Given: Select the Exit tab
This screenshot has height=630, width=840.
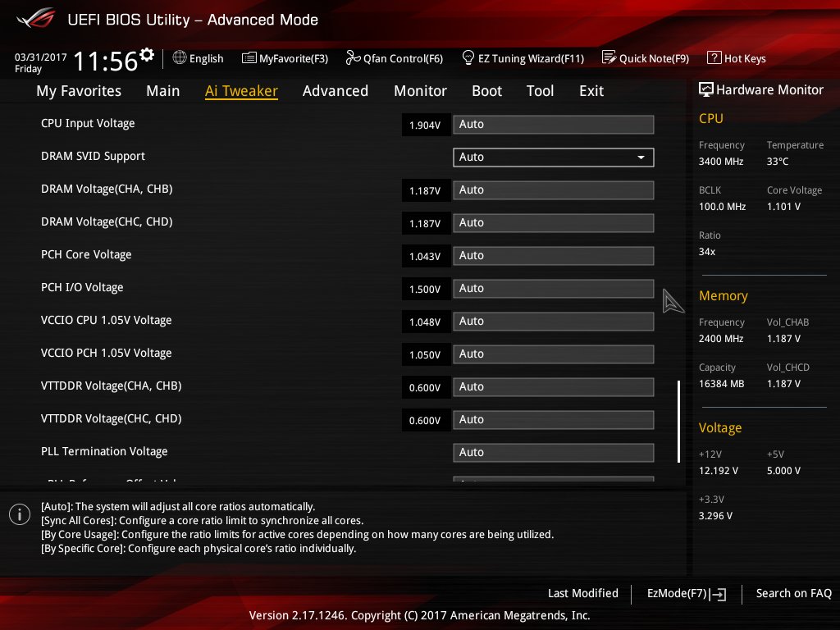Looking at the screenshot, I should point(591,90).
